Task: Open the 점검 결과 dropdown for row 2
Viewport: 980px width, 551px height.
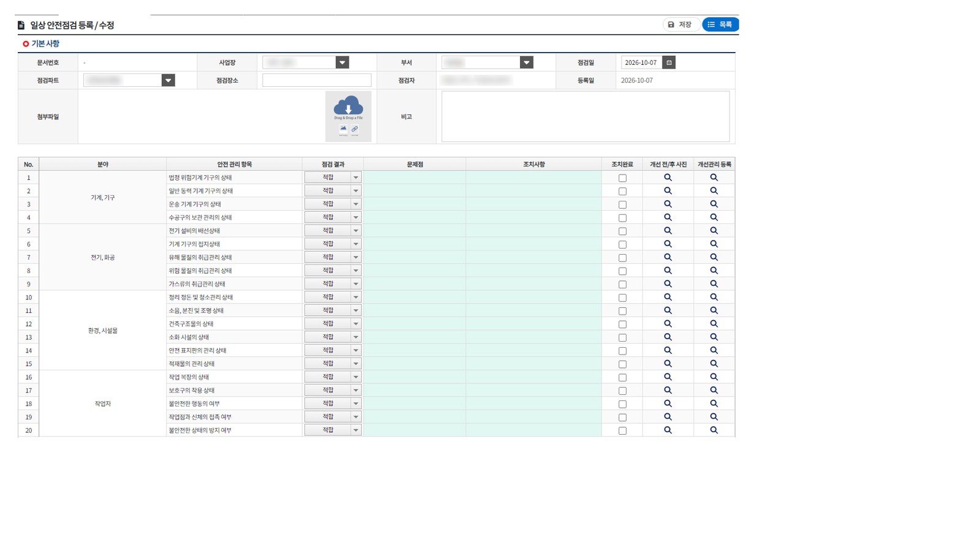Action: tap(333, 191)
